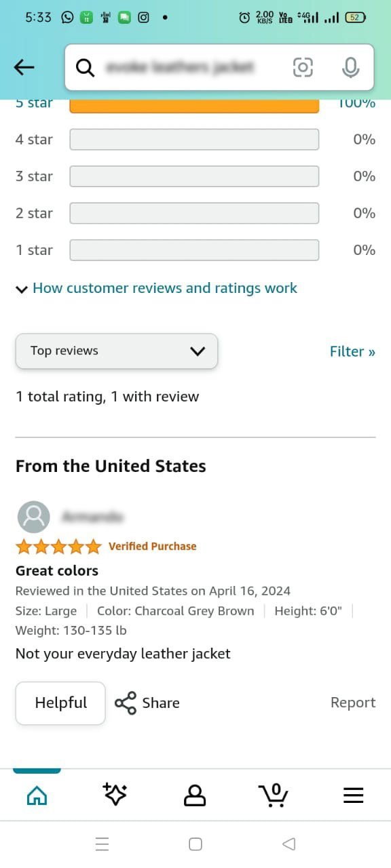Report this review
The height and width of the screenshot is (868, 391).
coord(353,703)
